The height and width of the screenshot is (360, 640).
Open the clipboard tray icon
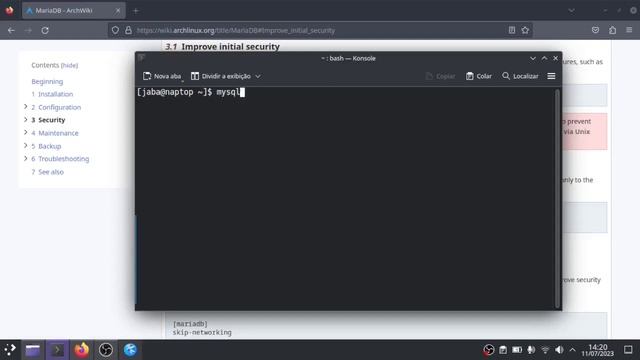[503, 350]
